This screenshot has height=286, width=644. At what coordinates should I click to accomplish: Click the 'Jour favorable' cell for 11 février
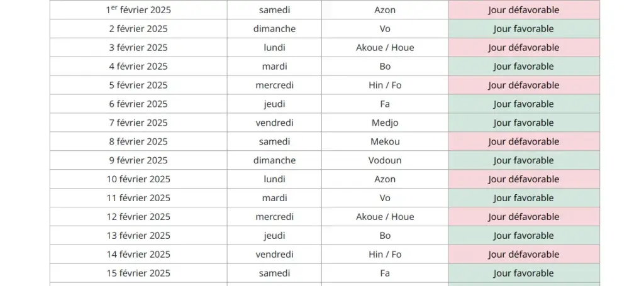(x=523, y=199)
